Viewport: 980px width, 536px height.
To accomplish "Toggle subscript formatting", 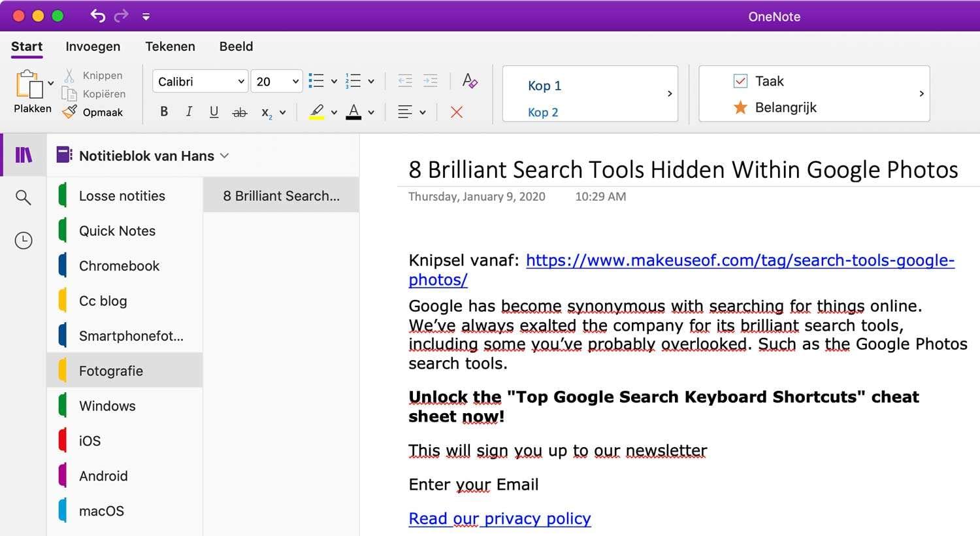I will click(x=267, y=112).
